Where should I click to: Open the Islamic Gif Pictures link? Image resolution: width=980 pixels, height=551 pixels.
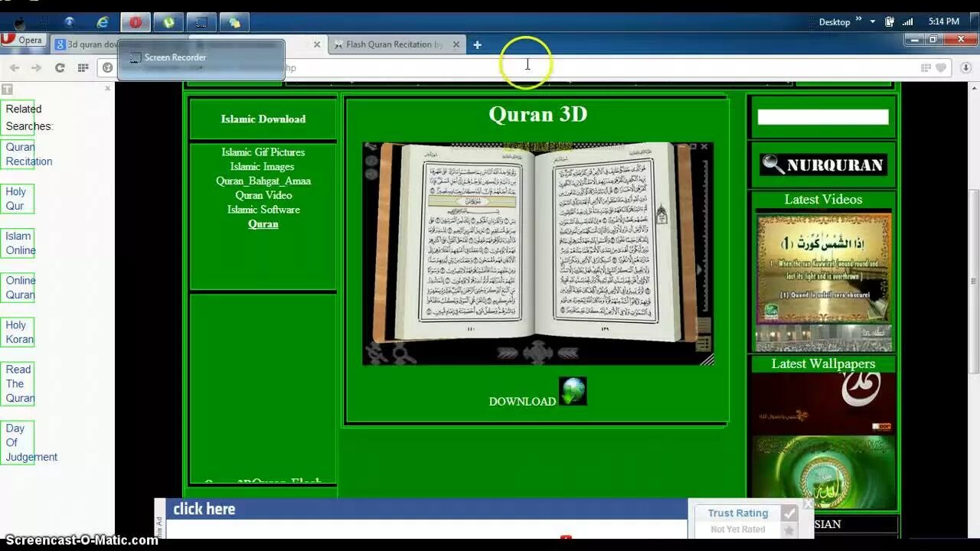(x=263, y=152)
